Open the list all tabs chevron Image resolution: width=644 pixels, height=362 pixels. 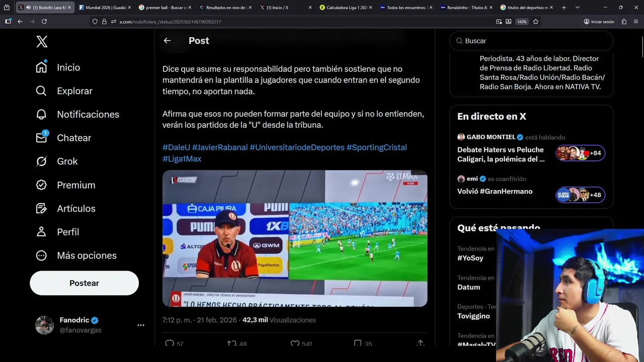pyautogui.click(x=578, y=8)
